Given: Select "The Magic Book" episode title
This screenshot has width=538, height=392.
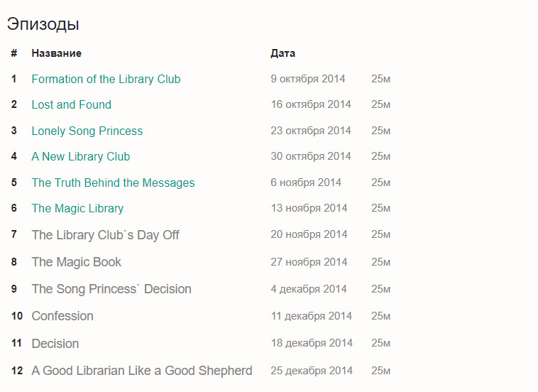Looking at the screenshot, I should pyautogui.click(x=76, y=262).
